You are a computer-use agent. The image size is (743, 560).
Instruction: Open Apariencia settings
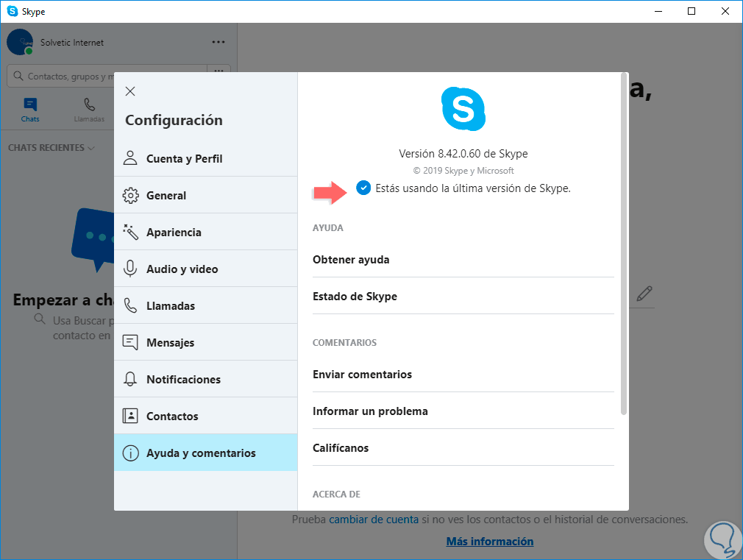(x=206, y=232)
